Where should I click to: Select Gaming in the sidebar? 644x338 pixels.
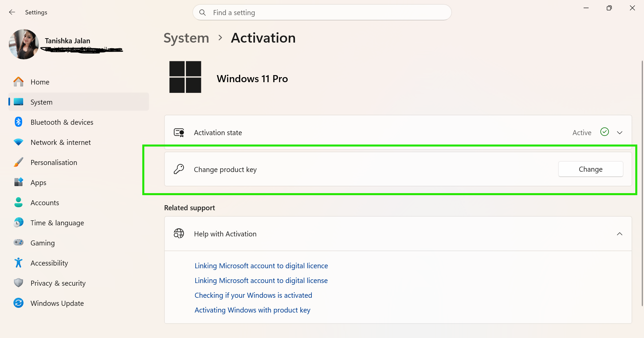pyautogui.click(x=79, y=243)
